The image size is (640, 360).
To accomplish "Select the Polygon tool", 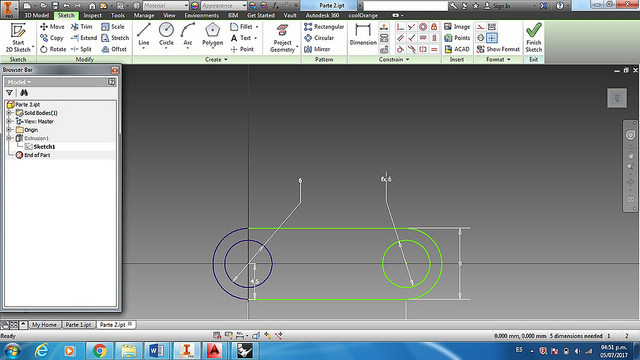I will tap(212, 35).
